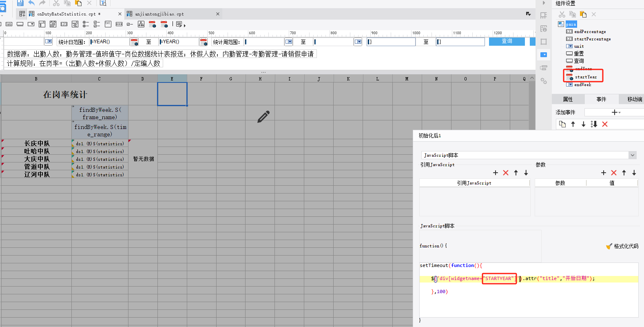Remove referenced JavaScript with red X
This screenshot has height=327, width=644.
pos(506,173)
